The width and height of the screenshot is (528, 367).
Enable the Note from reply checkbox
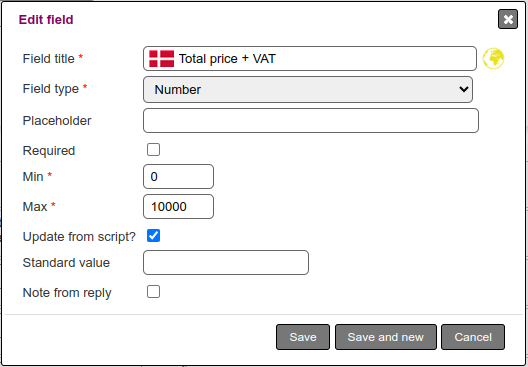coord(154,292)
